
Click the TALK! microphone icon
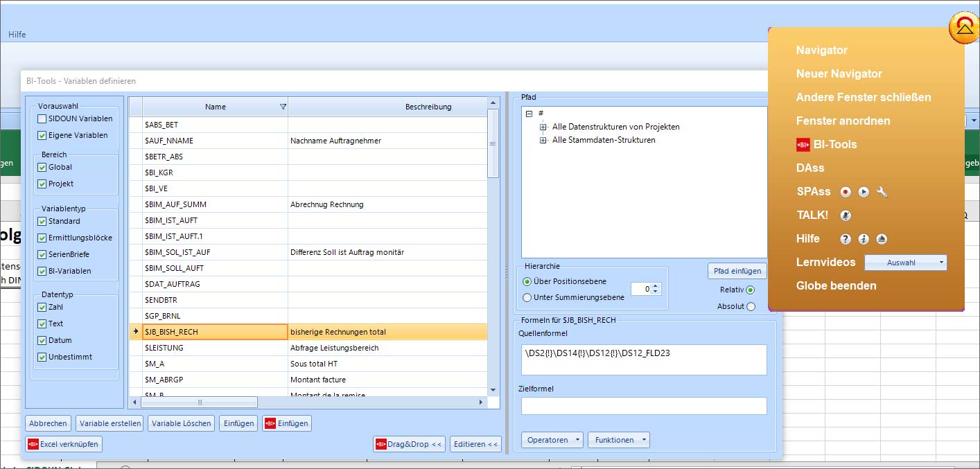tap(845, 215)
